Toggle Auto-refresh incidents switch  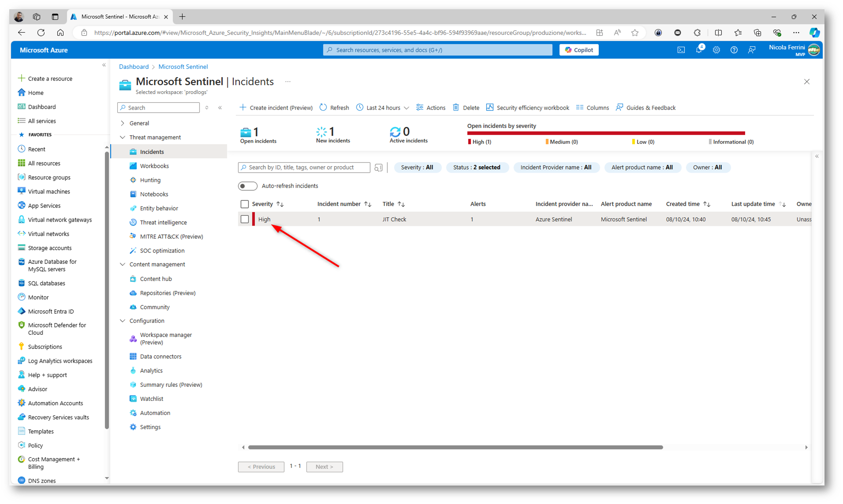pyautogui.click(x=248, y=186)
